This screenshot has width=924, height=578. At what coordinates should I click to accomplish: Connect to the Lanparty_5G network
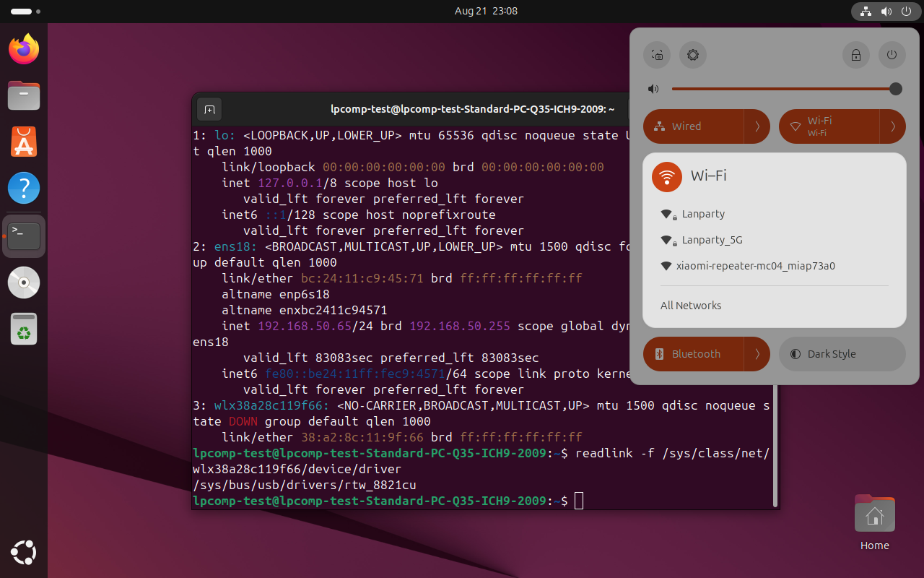(775, 240)
